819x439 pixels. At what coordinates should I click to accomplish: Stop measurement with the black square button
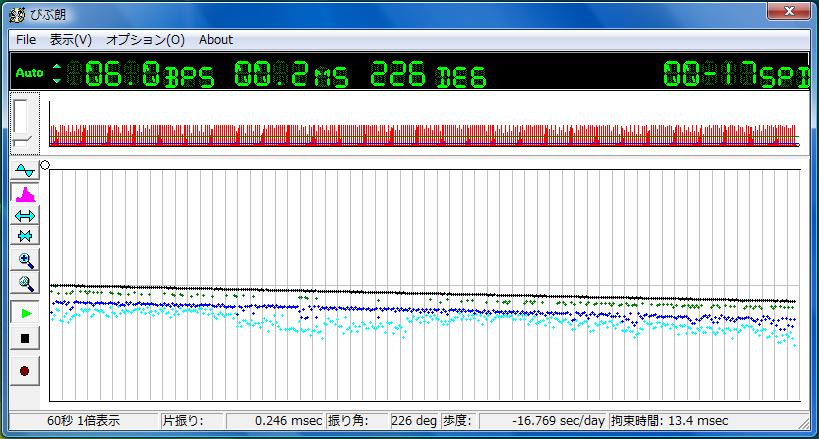coord(25,339)
